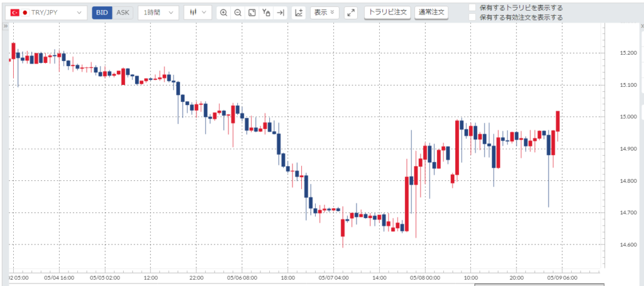
Task: Open the candlestick chart type dropdown
Action: click(x=197, y=13)
